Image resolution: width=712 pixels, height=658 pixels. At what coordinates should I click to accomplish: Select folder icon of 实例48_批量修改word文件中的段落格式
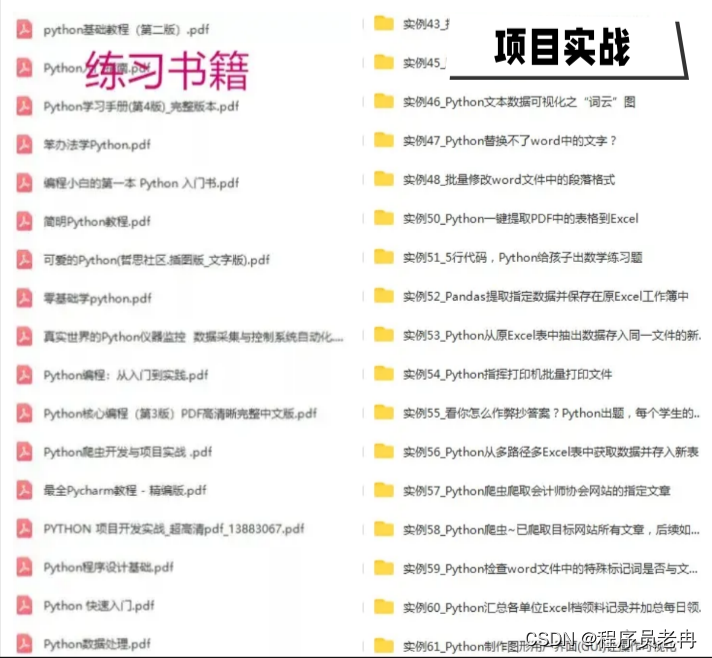384,179
